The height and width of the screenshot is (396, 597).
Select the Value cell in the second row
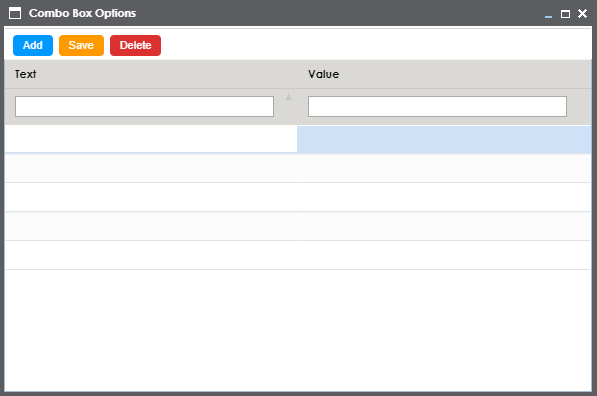coord(444,168)
